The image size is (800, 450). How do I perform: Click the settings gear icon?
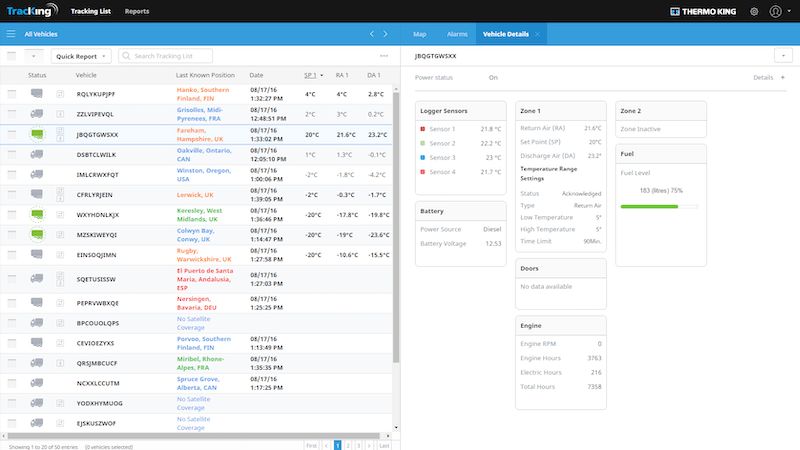tap(754, 11)
